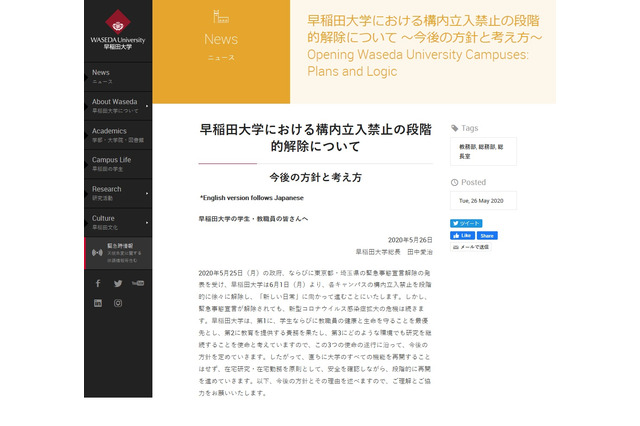Click the News building icon in header
Screen dimensions: 640x426
[221, 16]
